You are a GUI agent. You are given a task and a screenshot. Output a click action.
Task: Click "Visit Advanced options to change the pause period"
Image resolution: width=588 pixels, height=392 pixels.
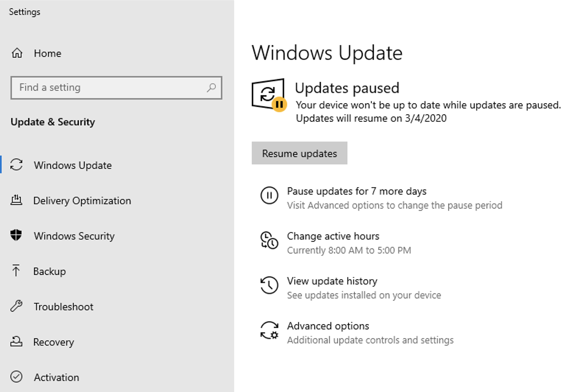[x=394, y=206]
